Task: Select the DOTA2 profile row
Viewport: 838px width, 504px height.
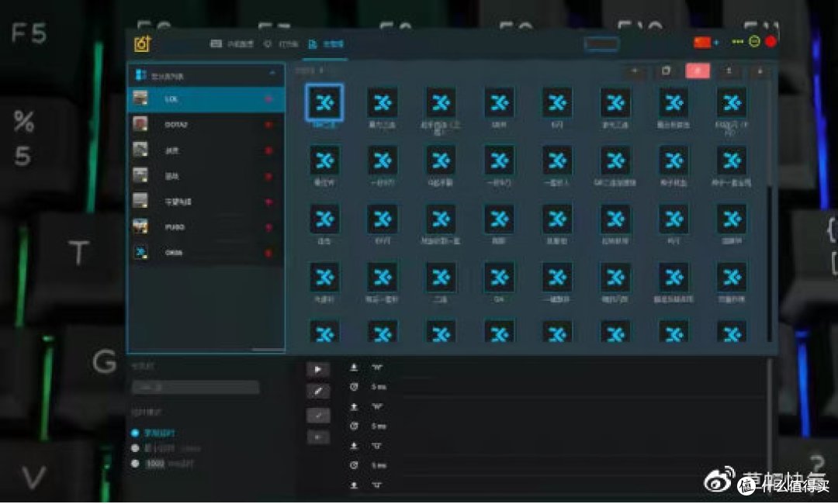Action: point(206,124)
